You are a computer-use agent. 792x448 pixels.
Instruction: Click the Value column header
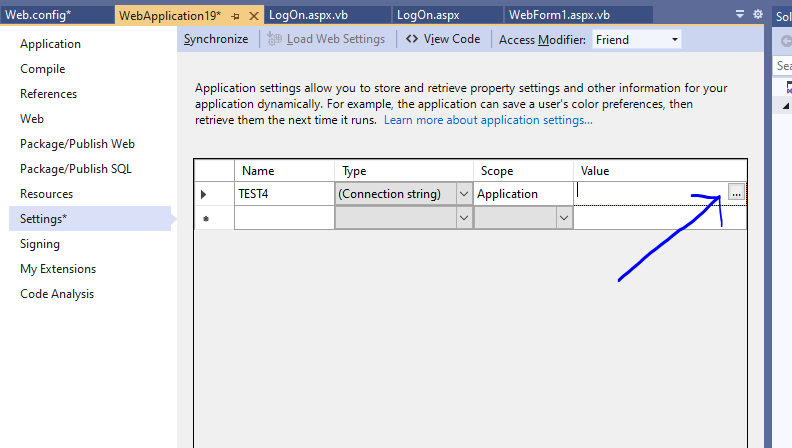point(660,171)
